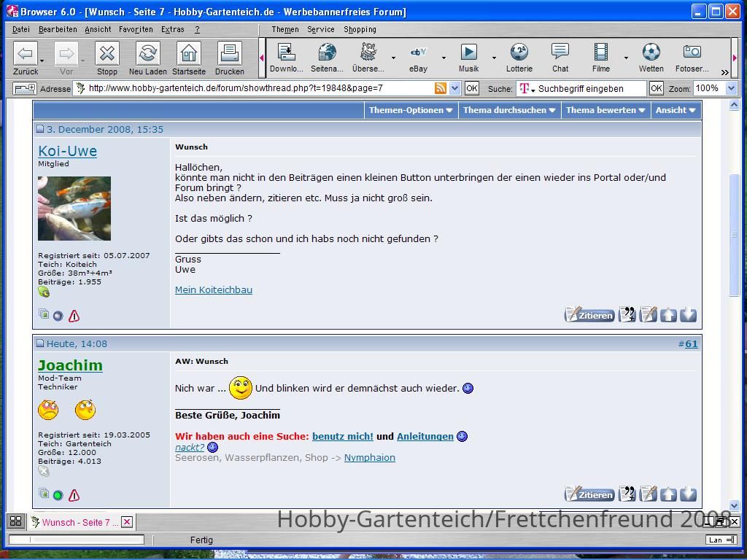Click Koi-Uwe's report post warning icon

[x=74, y=316]
